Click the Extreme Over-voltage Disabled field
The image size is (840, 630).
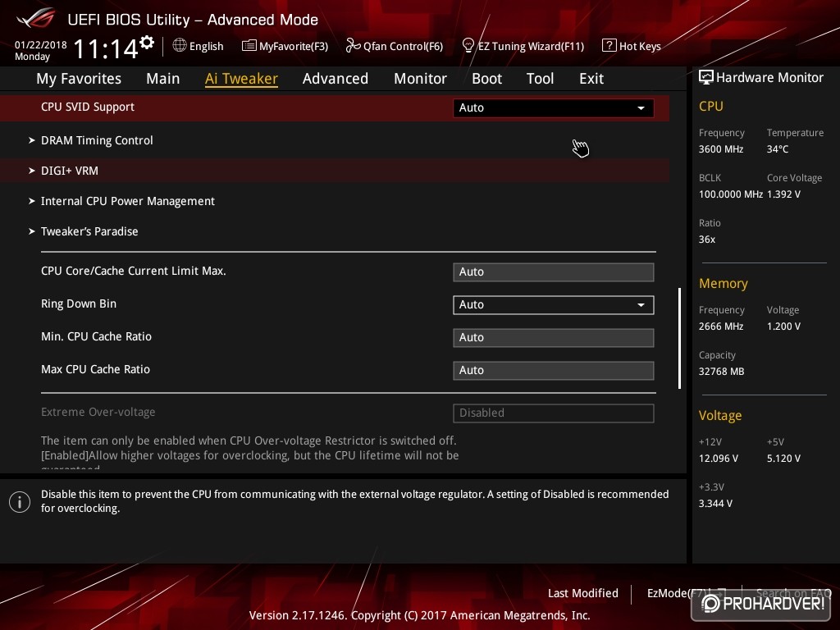point(554,413)
